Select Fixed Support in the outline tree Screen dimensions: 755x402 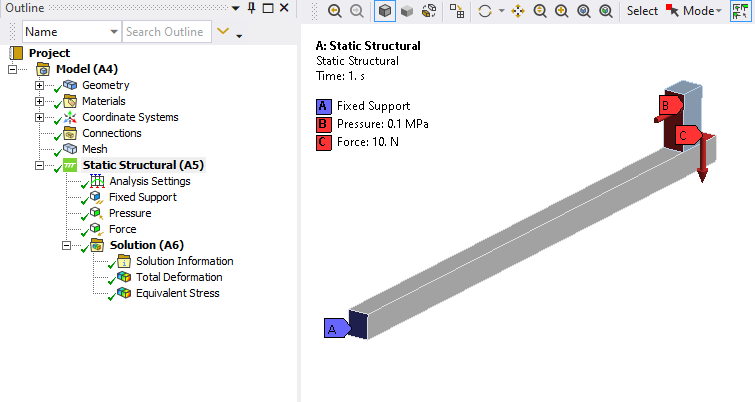[x=143, y=197]
